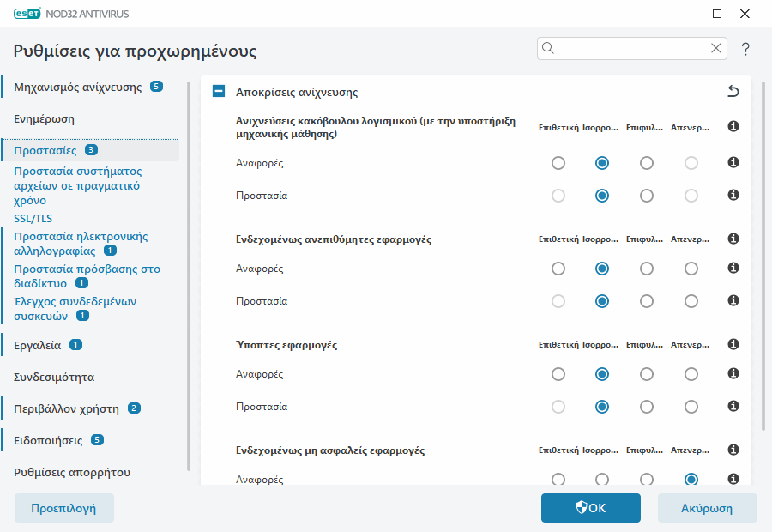Click the right side scrollbar
Image resolution: width=772 pixels, height=532 pixels.
click(766, 257)
